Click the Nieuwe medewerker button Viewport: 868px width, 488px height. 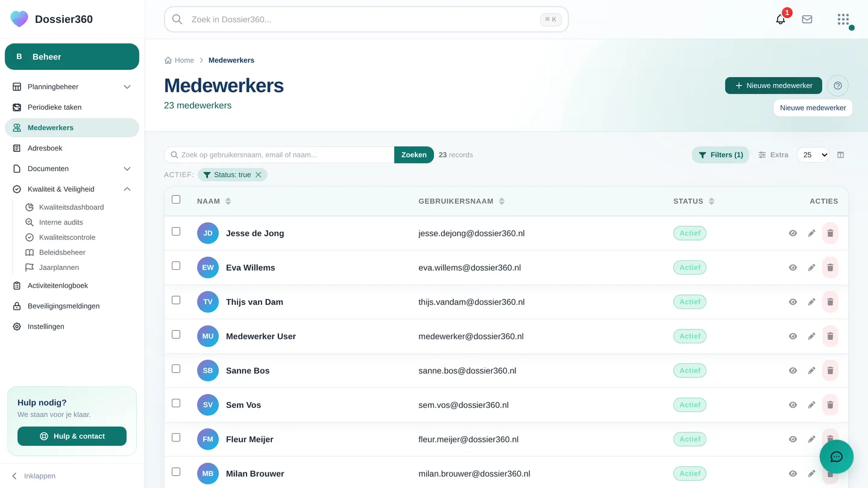tap(773, 86)
